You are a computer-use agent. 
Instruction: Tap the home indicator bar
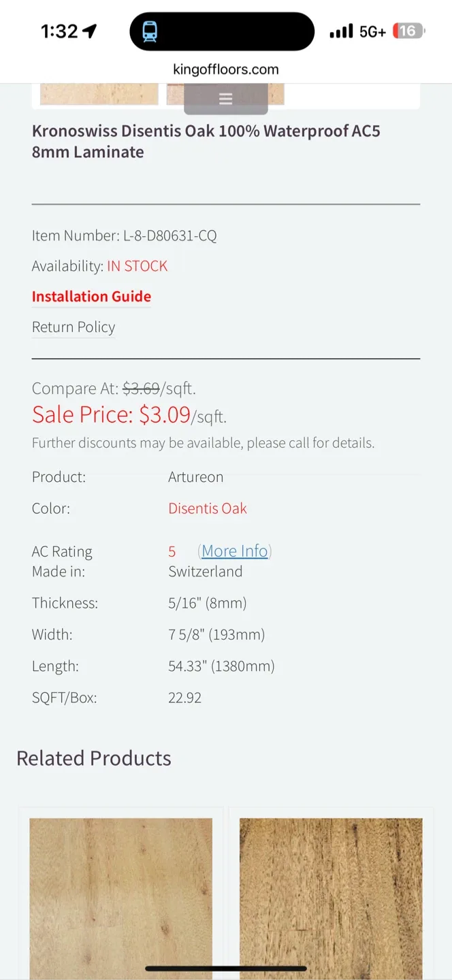point(225,966)
